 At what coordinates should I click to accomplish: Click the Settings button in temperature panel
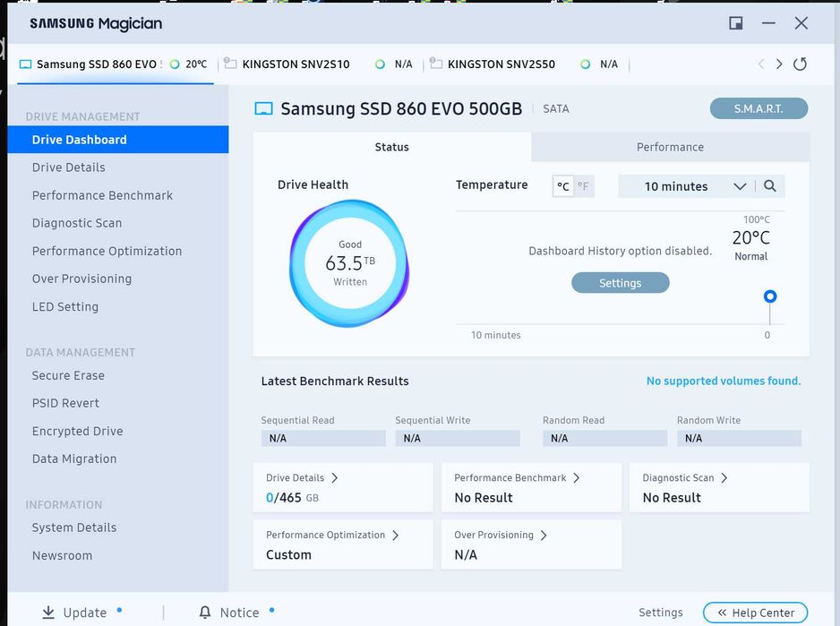[621, 283]
